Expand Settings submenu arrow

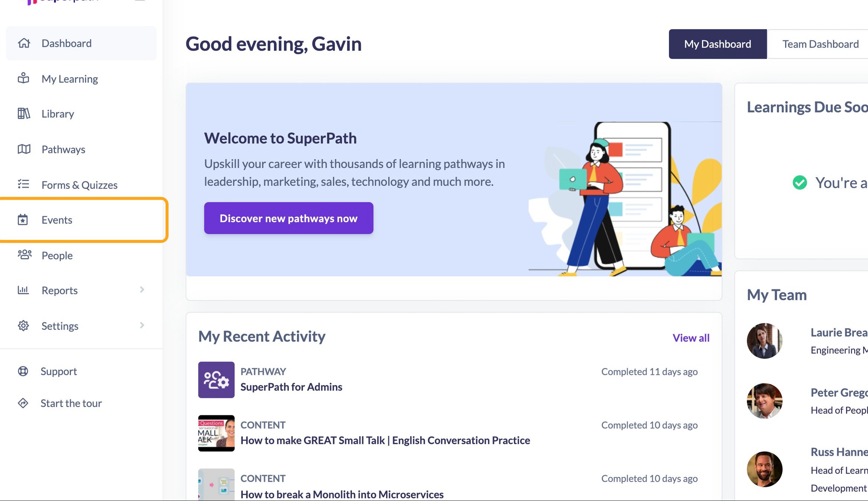tap(142, 326)
